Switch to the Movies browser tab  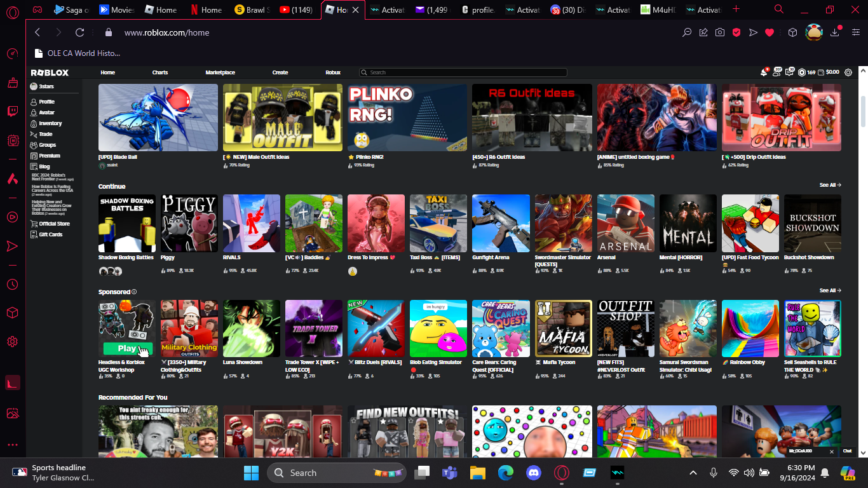(117, 10)
